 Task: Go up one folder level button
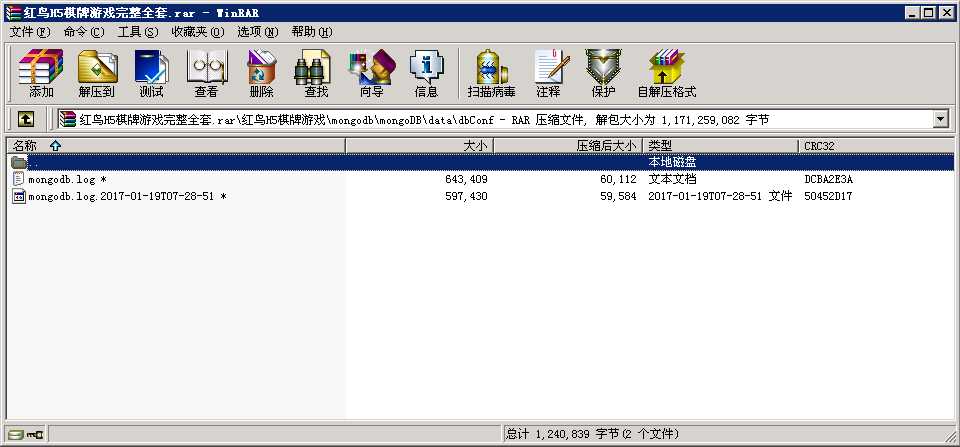point(26,120)
